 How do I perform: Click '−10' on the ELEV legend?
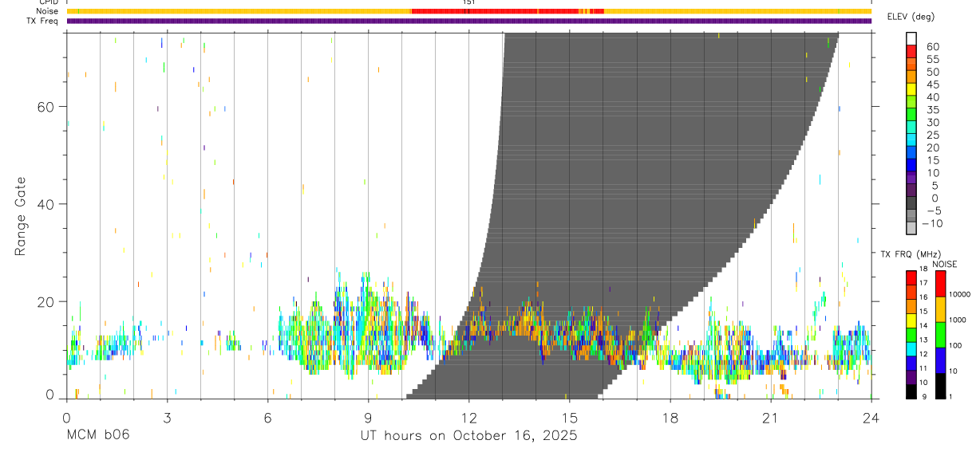931,223
